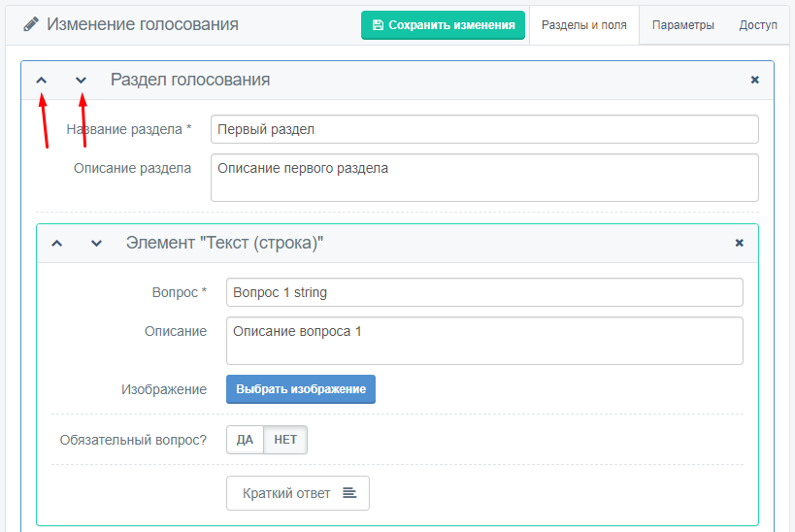795x532 pixels.
Task: Set required question to ДА
Action: click(x=245, y=440)
